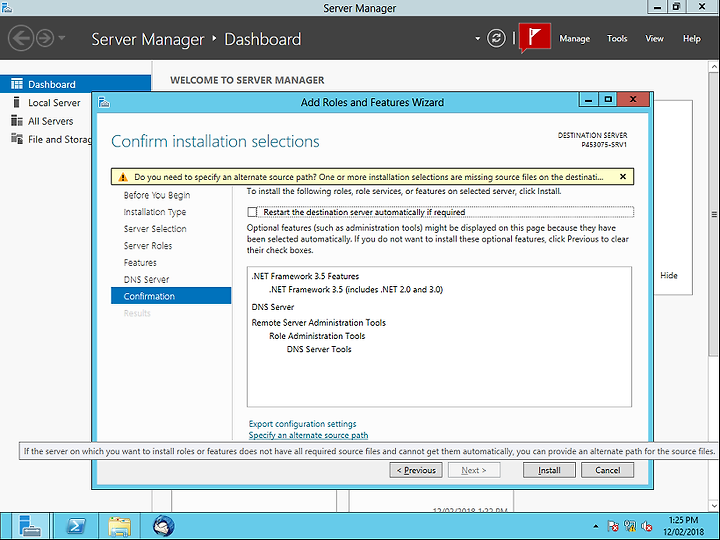Select Remote Server Administration Tools entry

(318, 322)
